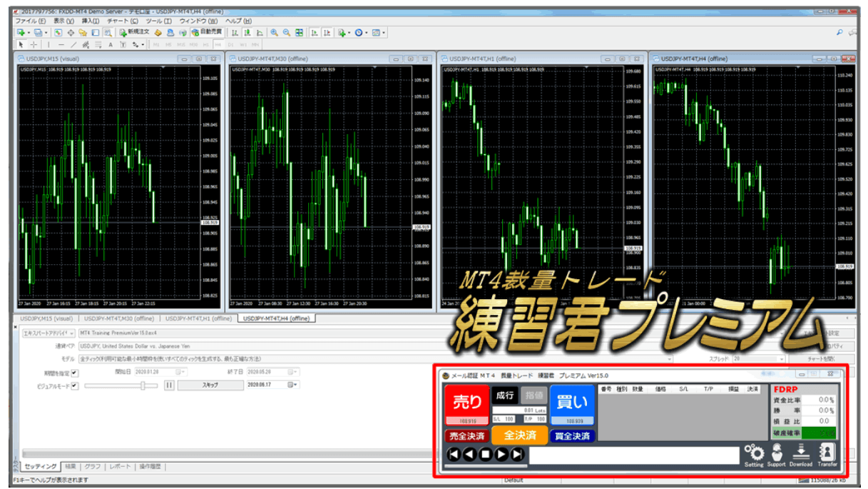Select the vertical line drawing tool
Viewport: 868px width, 489px height.
coord(48,44)
